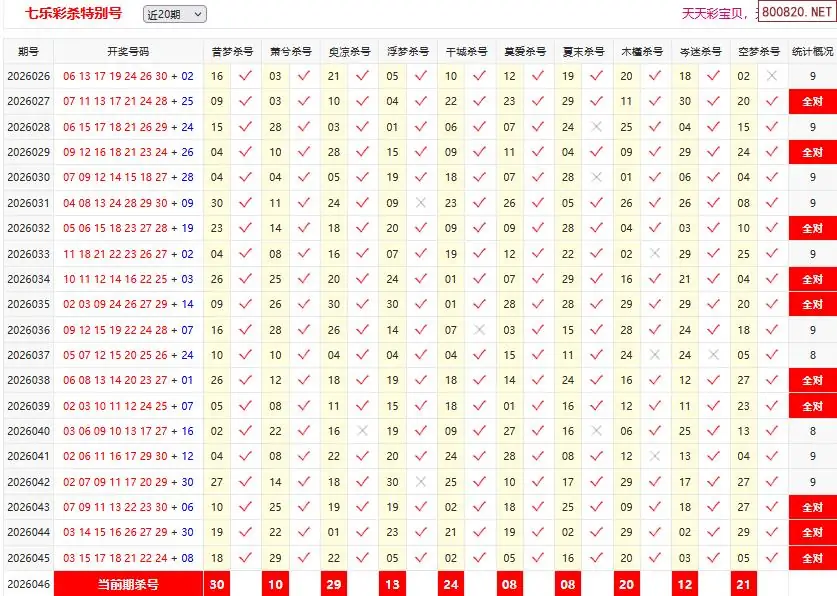The width and height of the screenshot is (837, 596).
Task: Click the gray X in row 2026037 岑迷杀号
Action: coord(714,355)
